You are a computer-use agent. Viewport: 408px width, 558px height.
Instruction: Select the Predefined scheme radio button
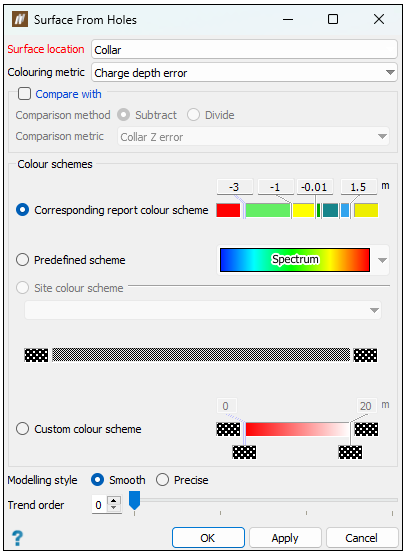[22, 260]
